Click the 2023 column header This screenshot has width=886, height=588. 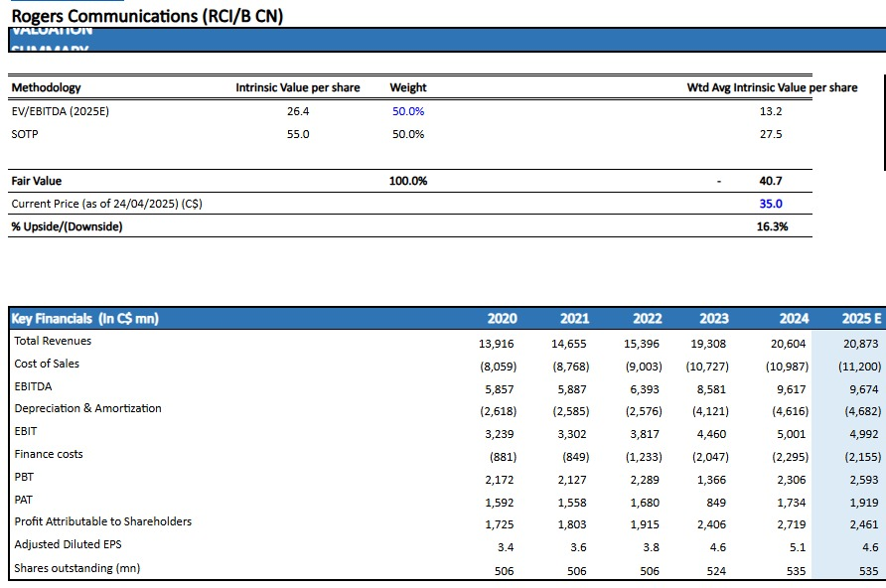click(x=714, y=319)
